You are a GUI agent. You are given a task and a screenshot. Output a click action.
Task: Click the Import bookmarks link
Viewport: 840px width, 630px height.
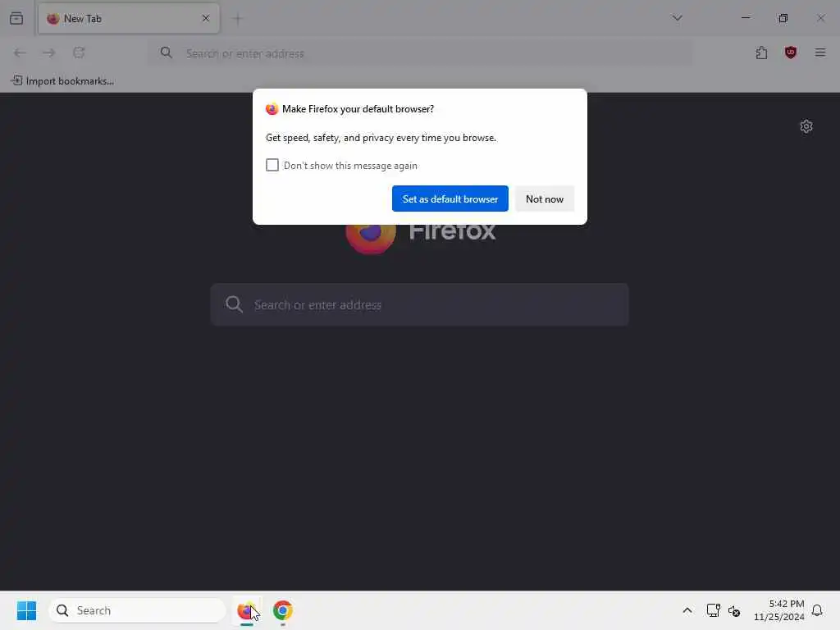(62, 81)
